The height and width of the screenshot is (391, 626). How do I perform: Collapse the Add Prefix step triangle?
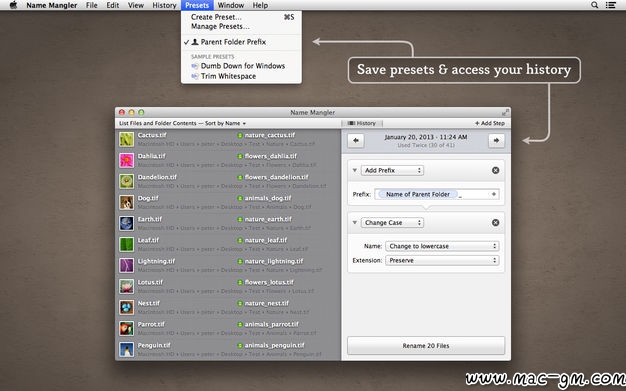click(x=354, y=170)
